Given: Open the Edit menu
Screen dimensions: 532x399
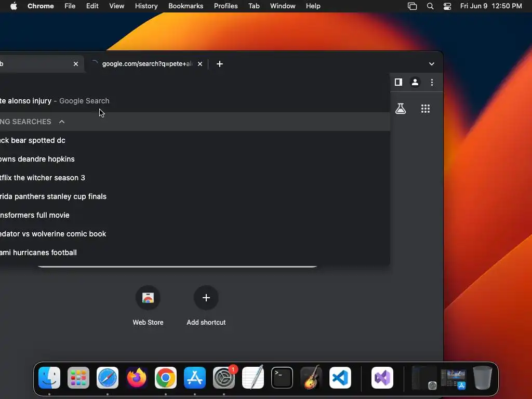Looking at the screenshot, I should coord(92,6).
